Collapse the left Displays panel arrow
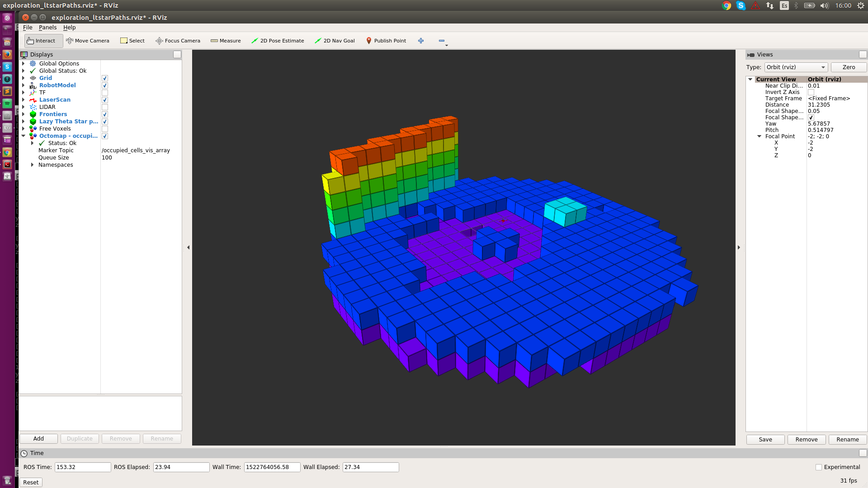Image resolution: width=868 pixels, height=488 pixels. pyautogui.click(x=189, y=248)
